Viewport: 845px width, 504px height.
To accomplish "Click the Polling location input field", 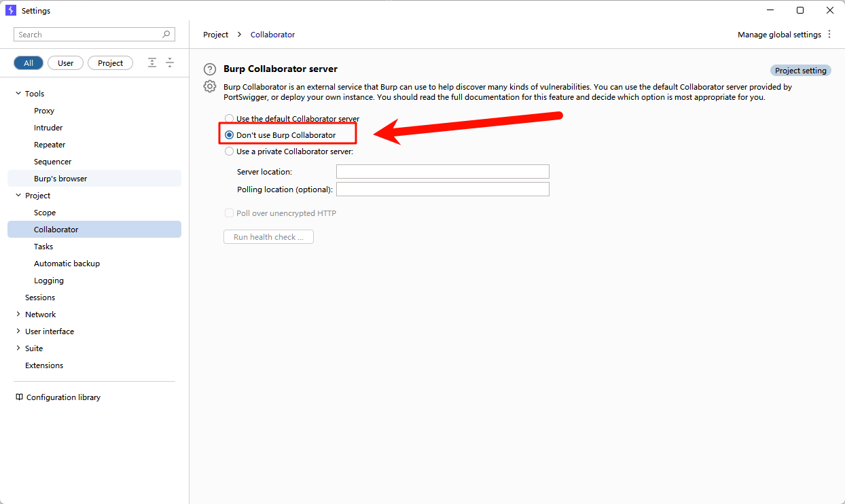I will point(443,190).
